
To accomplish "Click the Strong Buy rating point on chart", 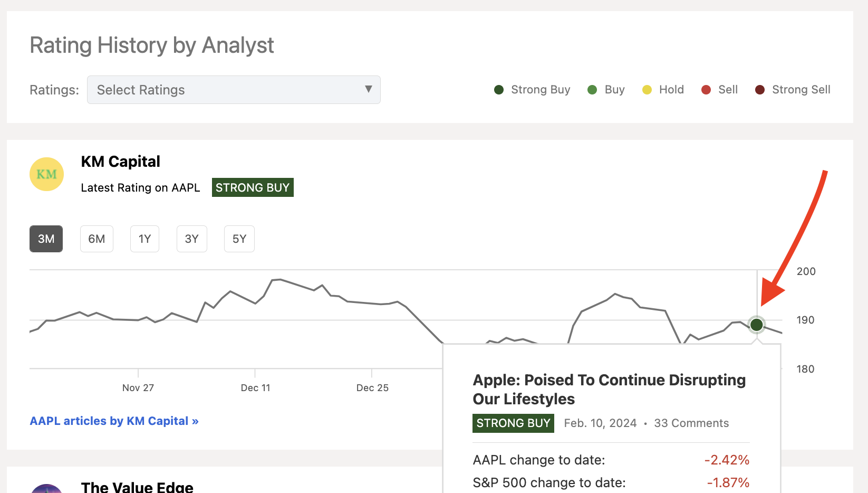I will tap(756, 325).
